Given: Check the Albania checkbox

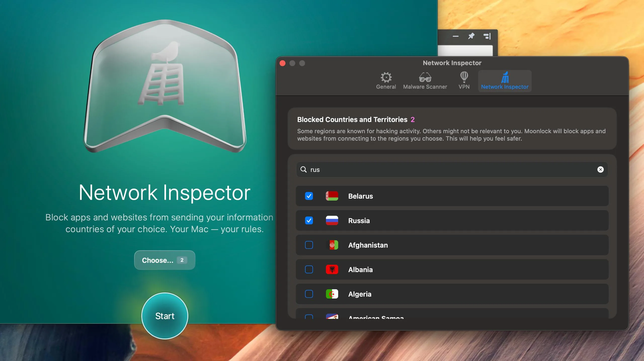Looking at the screenshot, I should pyautogui.click(x=309, y=269).
